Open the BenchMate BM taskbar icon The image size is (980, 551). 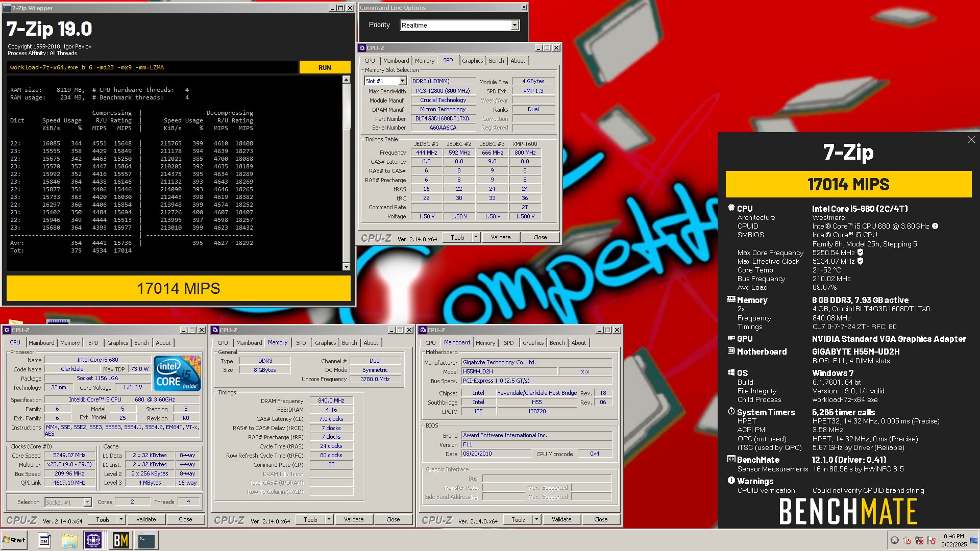pos(120,540)
